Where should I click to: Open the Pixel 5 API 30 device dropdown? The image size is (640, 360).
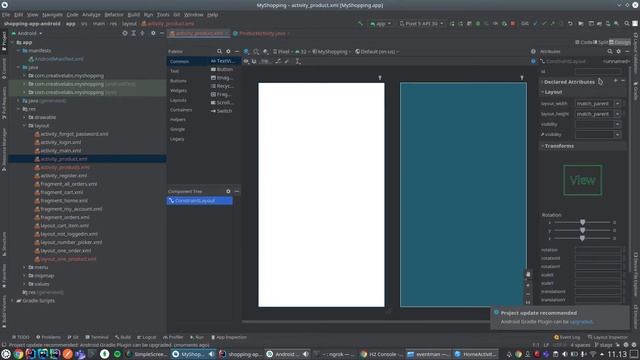point(421,24)
